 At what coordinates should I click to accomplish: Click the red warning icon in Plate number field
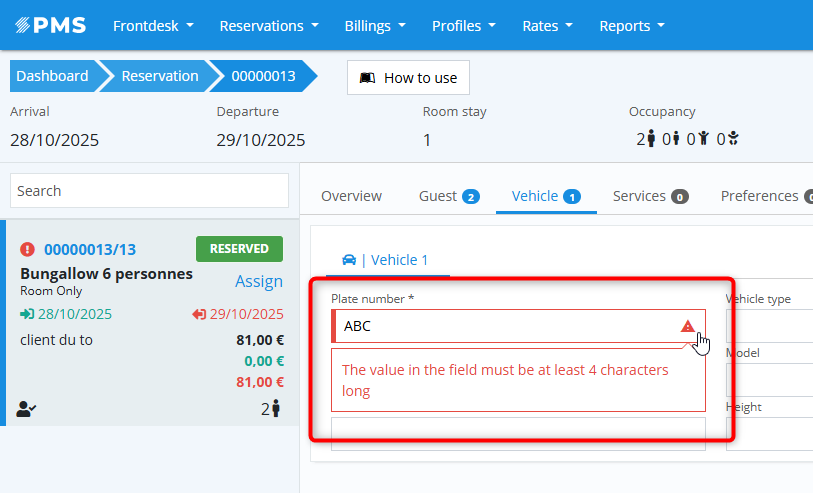(x=687, y=326)
